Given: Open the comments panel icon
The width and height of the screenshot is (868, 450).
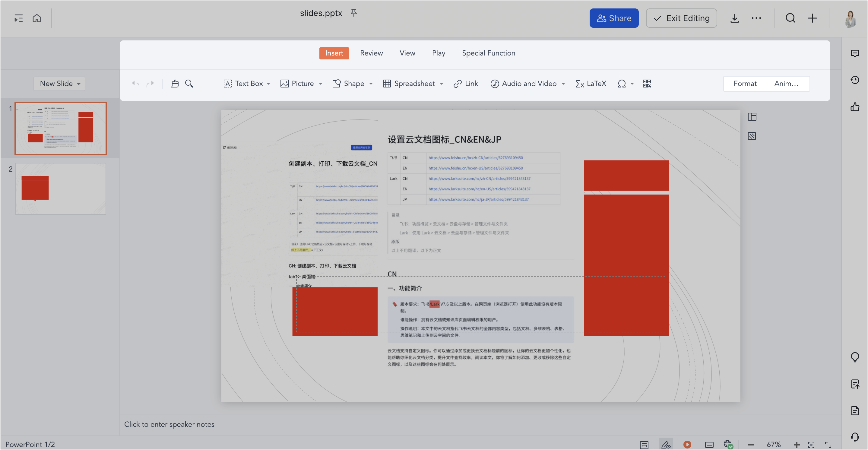Looking at the screenshot, I should pyautogui.click(x=854, y=53).
